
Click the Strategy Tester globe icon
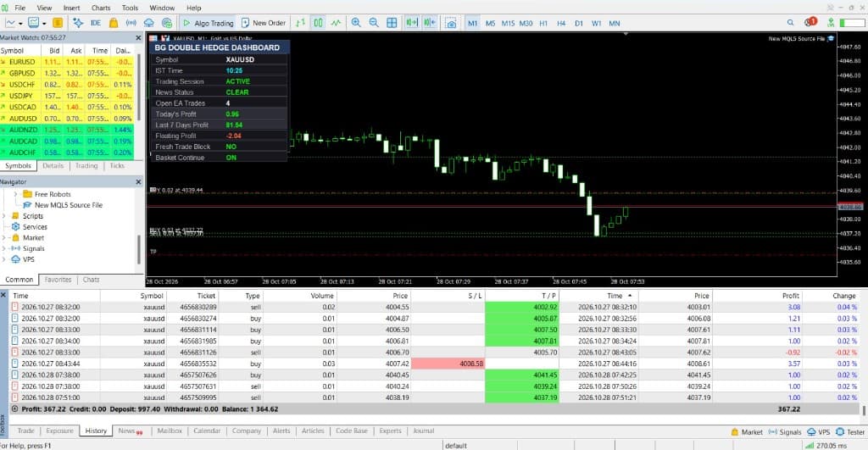tap(167, 23)
